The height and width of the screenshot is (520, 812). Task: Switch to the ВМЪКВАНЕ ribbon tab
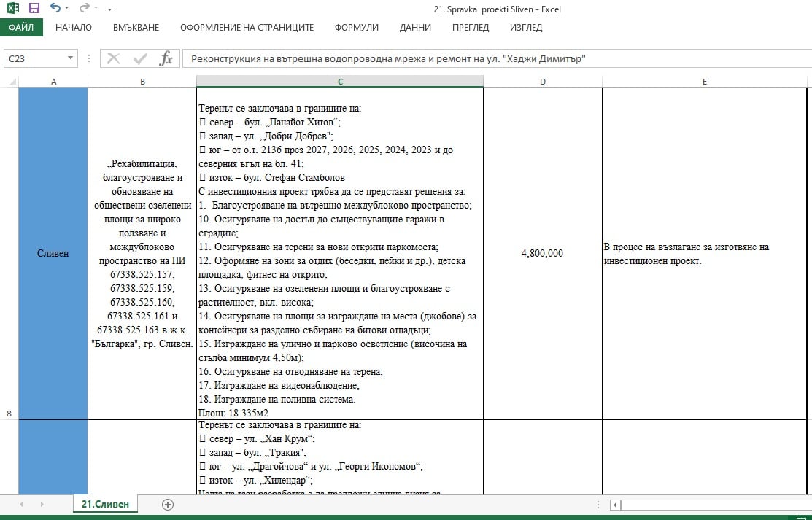coord(136,28)
